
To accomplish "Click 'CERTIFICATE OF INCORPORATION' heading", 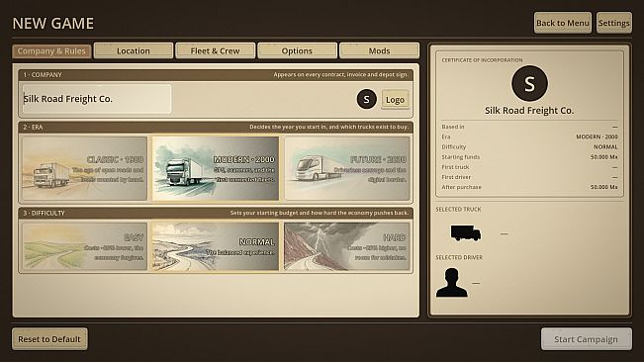I will 482,60.
